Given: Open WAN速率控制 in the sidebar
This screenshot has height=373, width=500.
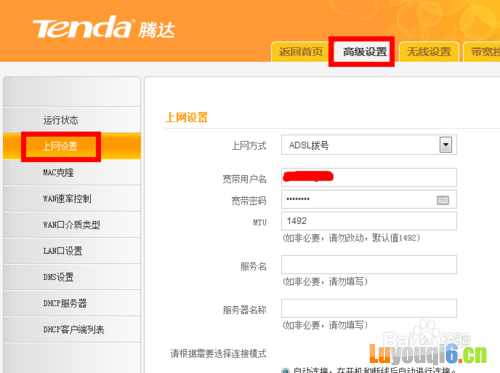Looking at the screenshot, I should point(72,199).
